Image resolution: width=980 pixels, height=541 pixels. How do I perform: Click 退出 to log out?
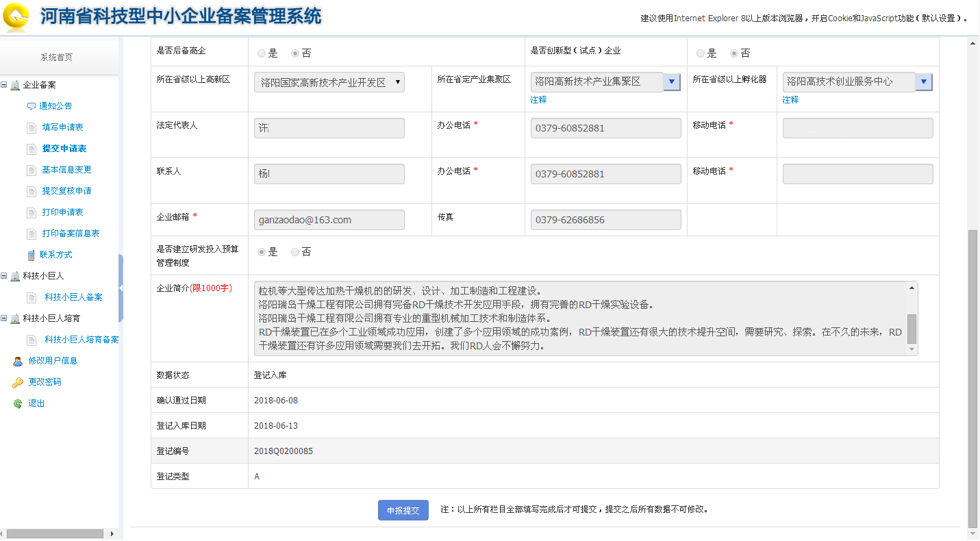pos(36,403)
